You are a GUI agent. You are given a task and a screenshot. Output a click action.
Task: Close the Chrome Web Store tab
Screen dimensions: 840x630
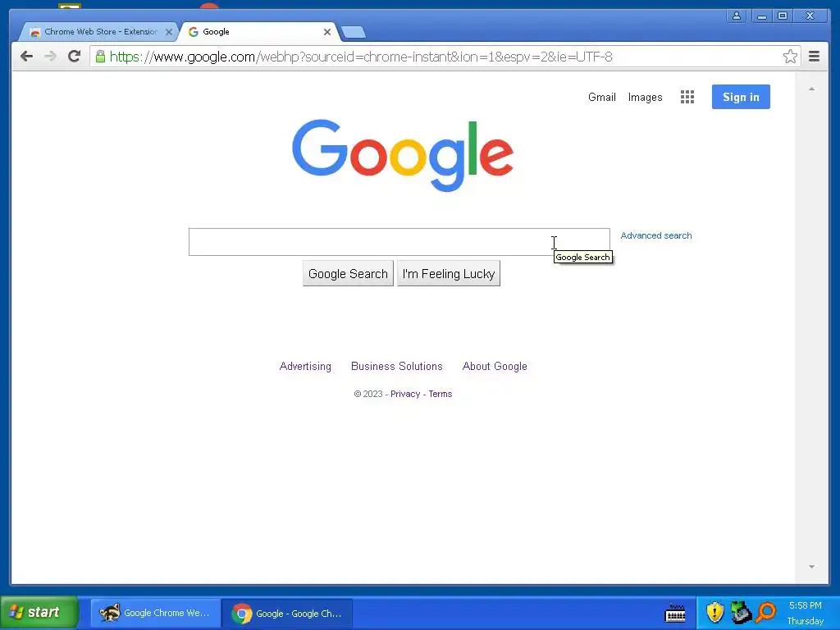point(169,32)
